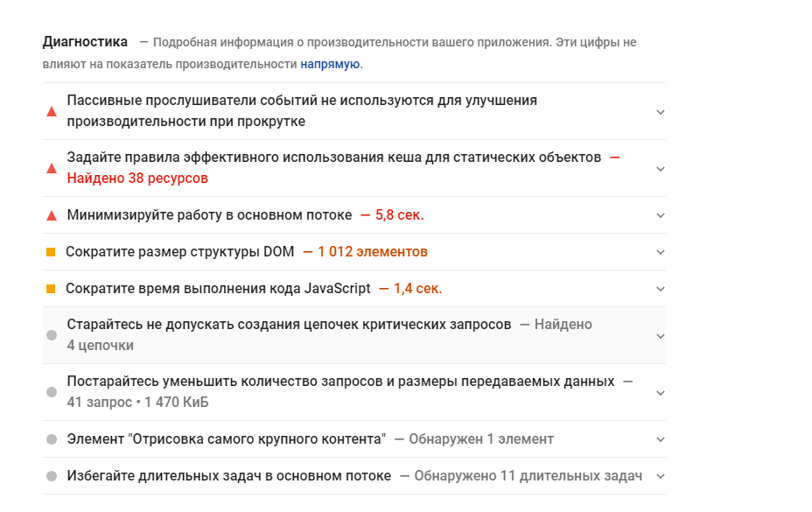Click the "Отрисовка самого крупного контента" element title
This screenshot has height=512, width=812.
point(227,439)
